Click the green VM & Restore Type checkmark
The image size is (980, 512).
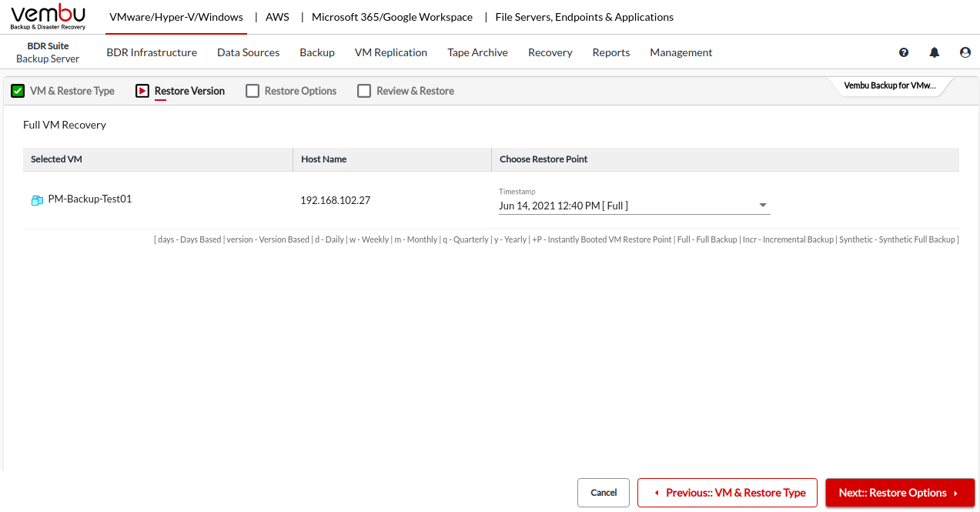18,91
